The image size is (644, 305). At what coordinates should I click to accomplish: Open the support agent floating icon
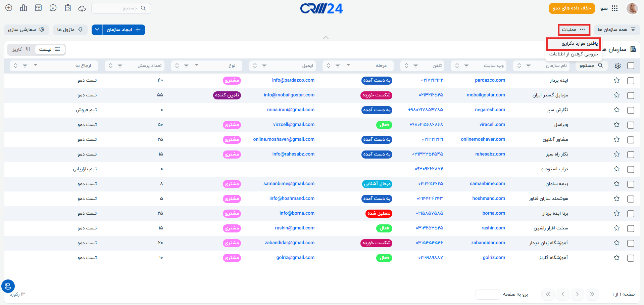[8, 286]
